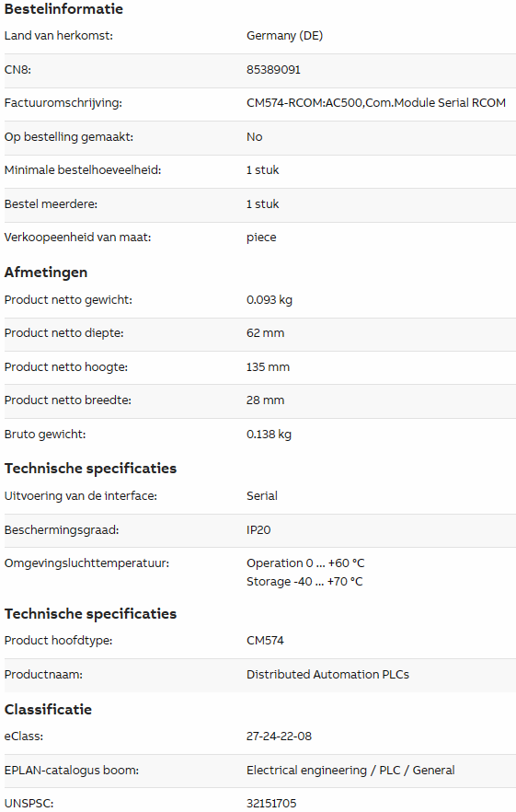Click the Product netto diepte value 62 mm
This screenshot has width=516, height=812.
[266, 333]
